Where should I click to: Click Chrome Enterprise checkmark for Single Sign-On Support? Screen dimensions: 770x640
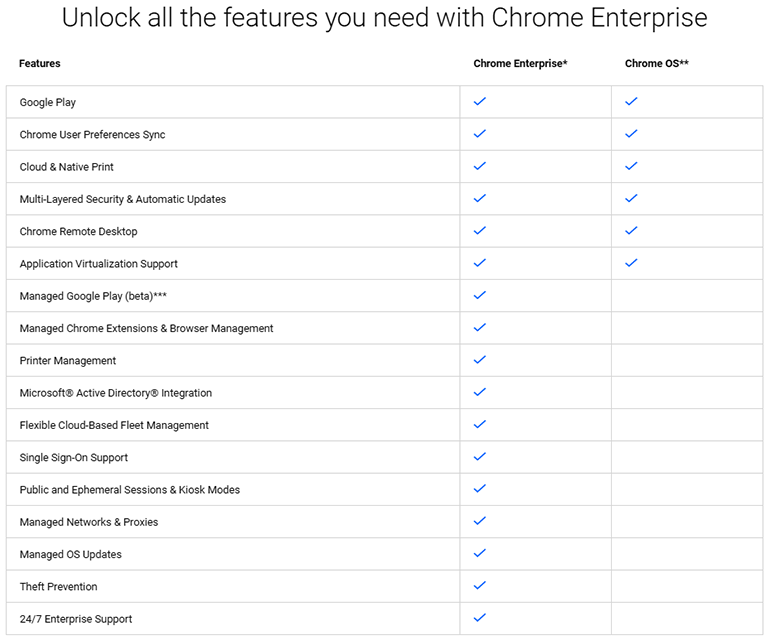tap(480, 457)
